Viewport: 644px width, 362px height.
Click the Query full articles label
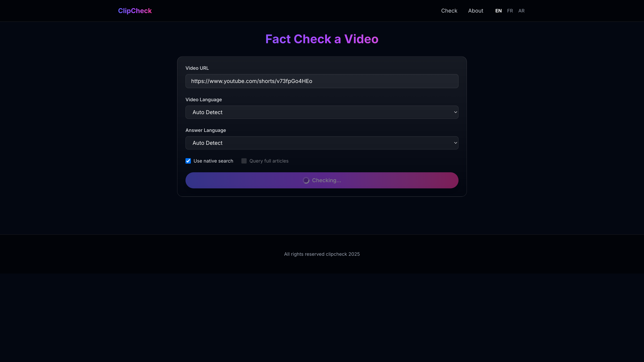pyautogui.click(x=269, y=161)
